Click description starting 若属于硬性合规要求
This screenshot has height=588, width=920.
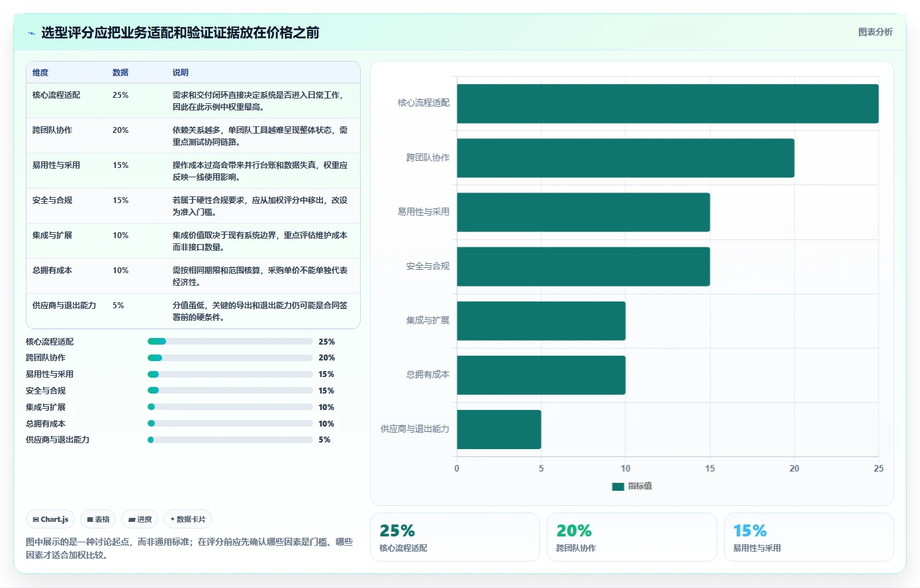pos(260,206)
